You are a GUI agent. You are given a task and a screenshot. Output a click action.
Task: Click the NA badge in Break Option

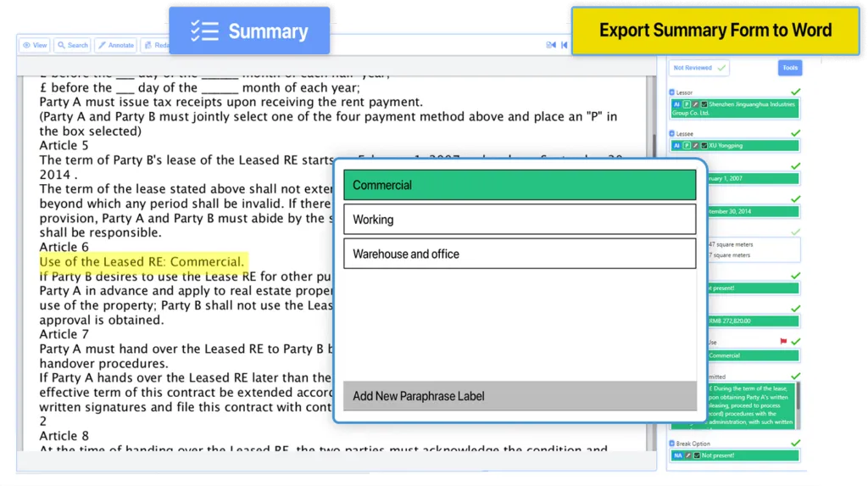click(677, 455)
